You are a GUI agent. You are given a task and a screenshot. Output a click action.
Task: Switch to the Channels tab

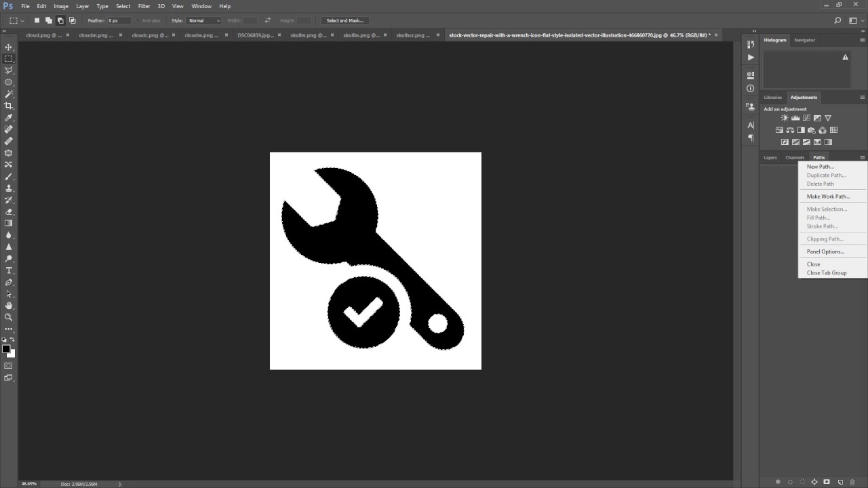pyautogui.click(x=794, y=157)
